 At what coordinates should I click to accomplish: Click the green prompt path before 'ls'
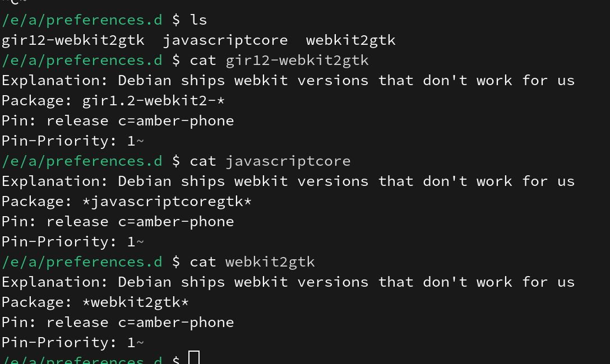pos(82,20)
